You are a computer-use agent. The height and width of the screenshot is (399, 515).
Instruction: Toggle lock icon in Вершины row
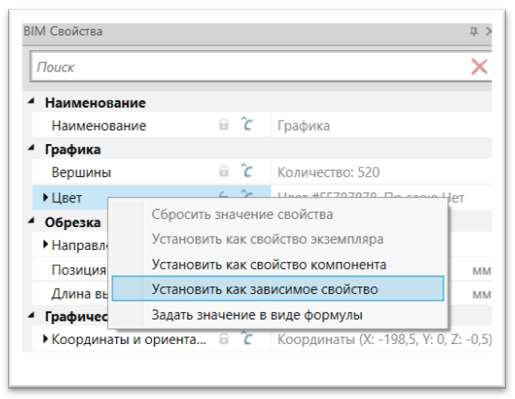point(224,172)
